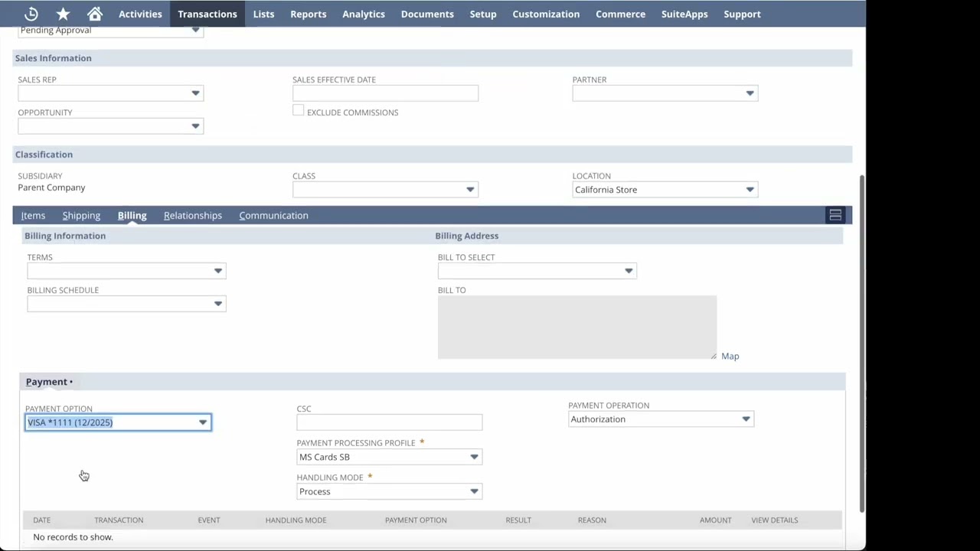Switch to the Shipping subtab
This screenshot has height=551, width=980.
pyautogui.click(x=81, y=215)
